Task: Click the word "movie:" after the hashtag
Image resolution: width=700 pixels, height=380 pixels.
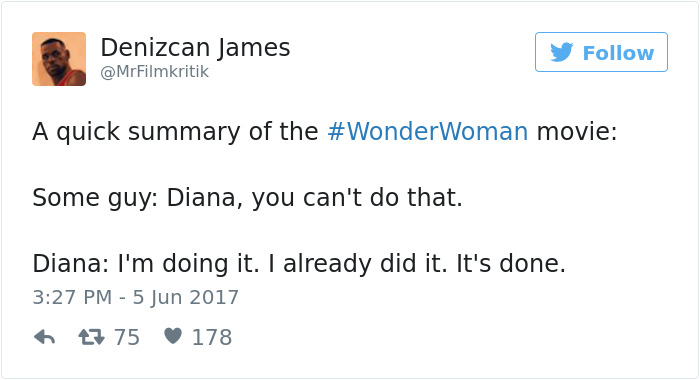Action: [x=577, y=132]
